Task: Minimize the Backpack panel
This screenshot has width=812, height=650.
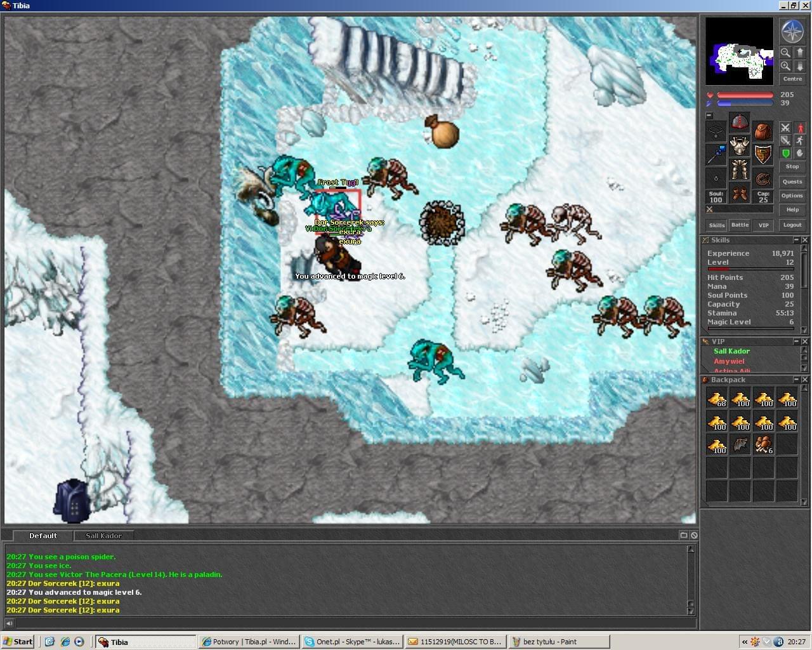Action: [796, 380]
